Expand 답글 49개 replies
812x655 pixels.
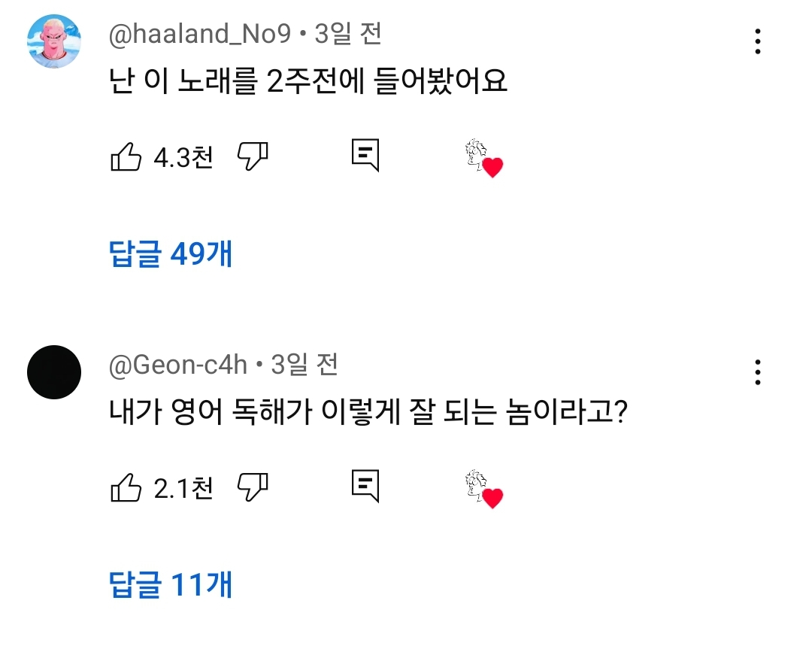pyautogui.click(x=171, y=255)
